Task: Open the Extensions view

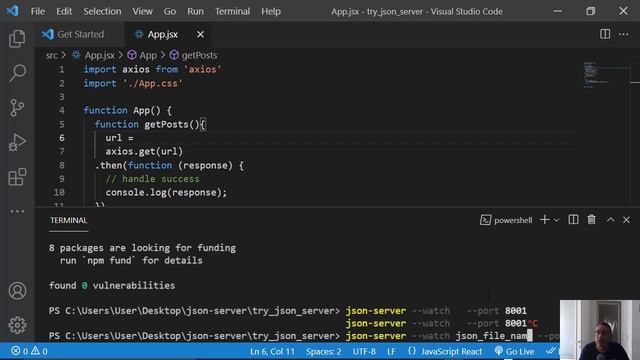Action: [x=17, y=177]
